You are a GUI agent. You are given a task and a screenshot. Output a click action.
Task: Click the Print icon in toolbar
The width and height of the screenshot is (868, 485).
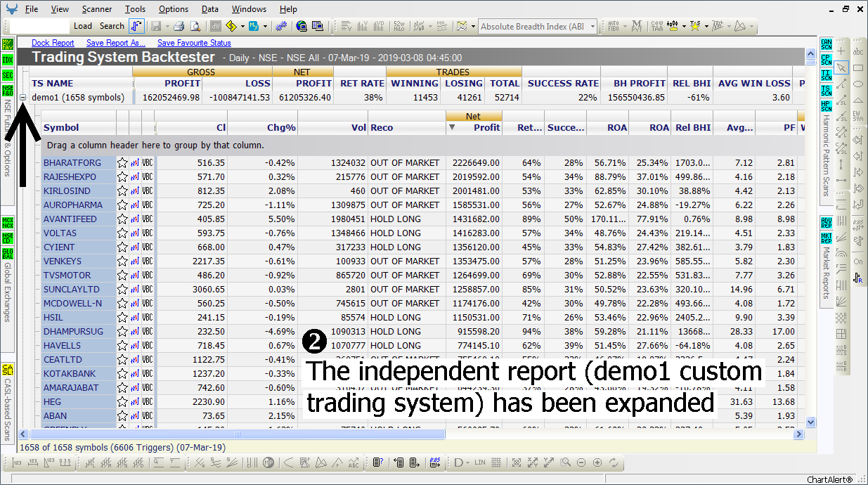[x=179, y=26]
